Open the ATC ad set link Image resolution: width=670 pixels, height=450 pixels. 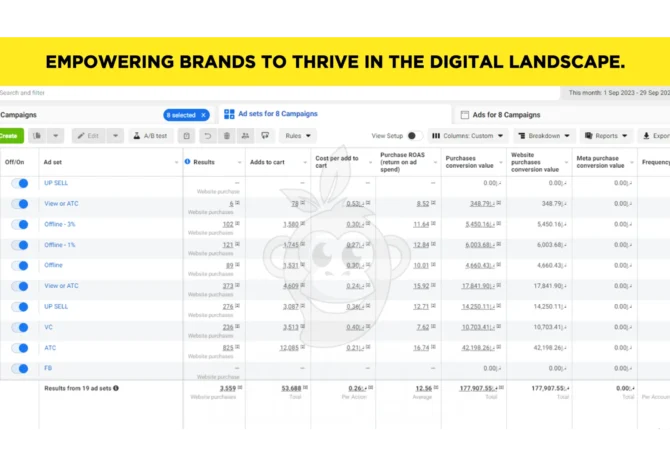(50, 347)
